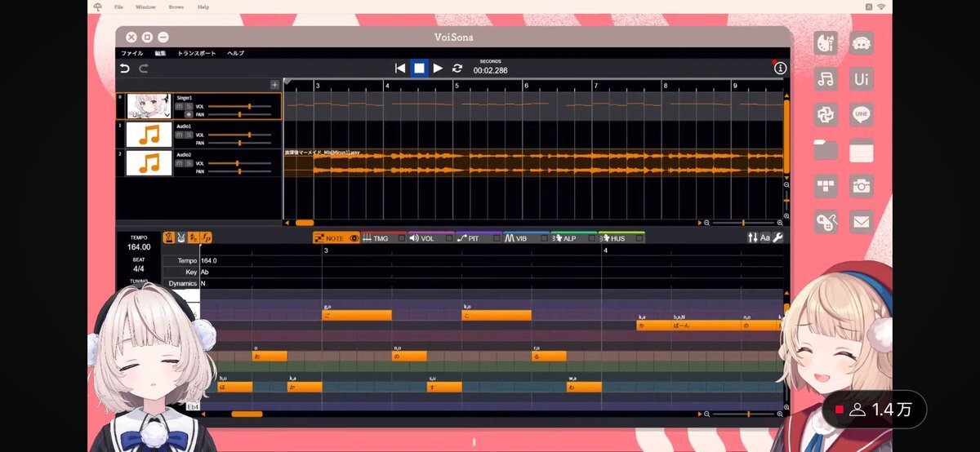Solo the Audio1 track

tap(189, 135)
